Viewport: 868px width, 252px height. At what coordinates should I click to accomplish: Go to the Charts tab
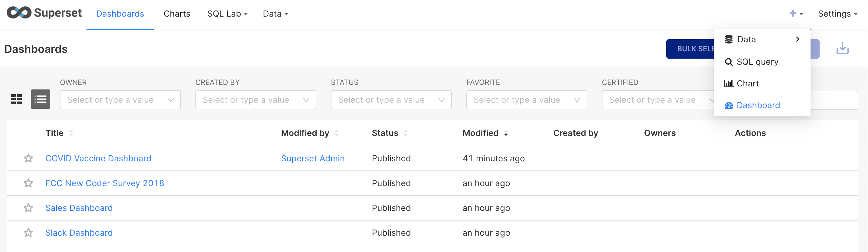177,14
